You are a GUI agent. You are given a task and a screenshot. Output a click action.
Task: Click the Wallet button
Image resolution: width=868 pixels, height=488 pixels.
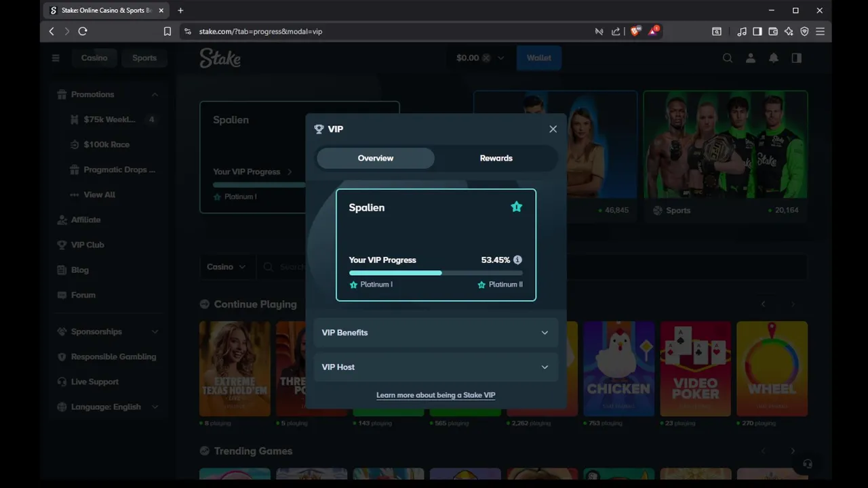click(539, 58)
